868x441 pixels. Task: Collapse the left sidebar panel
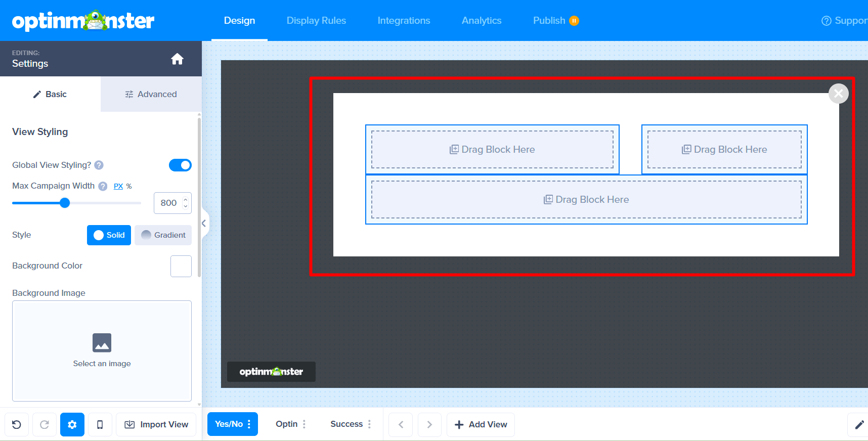coord(204,223)
